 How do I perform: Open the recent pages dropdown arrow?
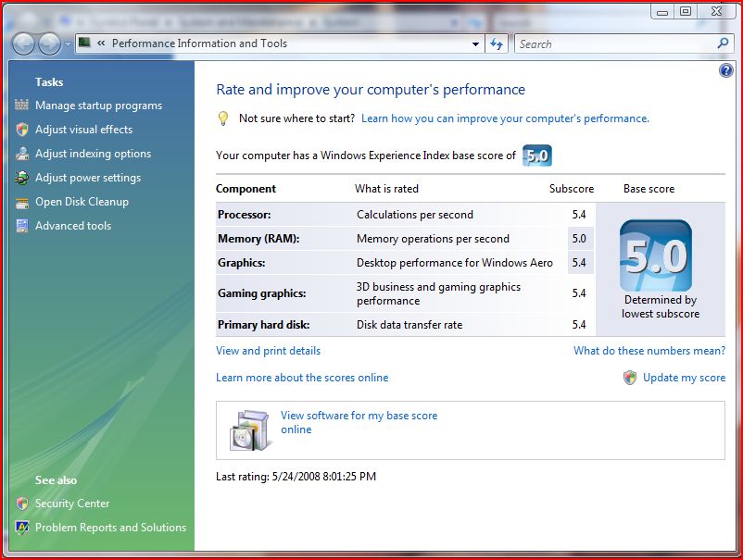click(x=68, y=44)
